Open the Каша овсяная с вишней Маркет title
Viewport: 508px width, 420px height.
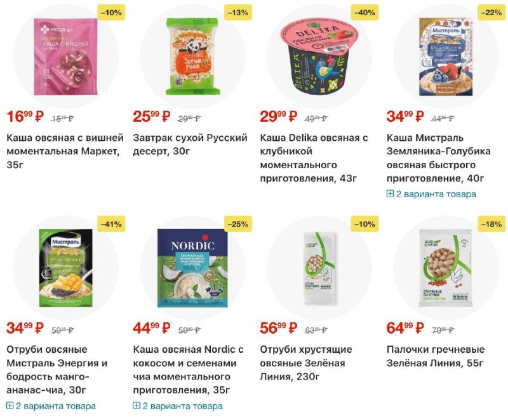pos(63,151)
